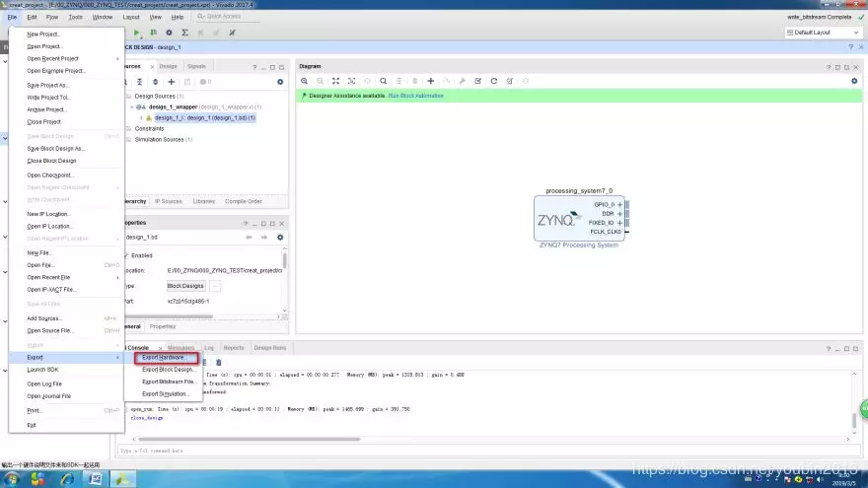
Task: Open the Tools menu in menu bar
Action: tap(75, 17)
